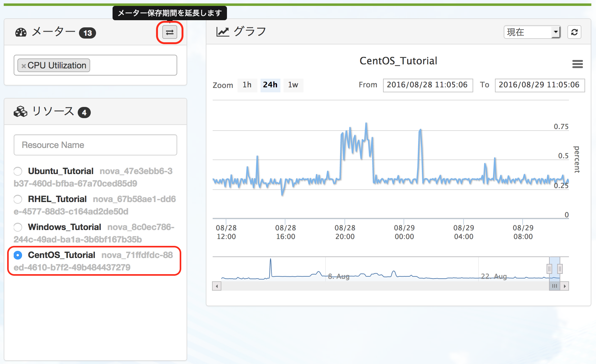Click the navigator scrollbar thumb
Image resolution: width=596 pixels, height=364 pixels.
point(555,286)
